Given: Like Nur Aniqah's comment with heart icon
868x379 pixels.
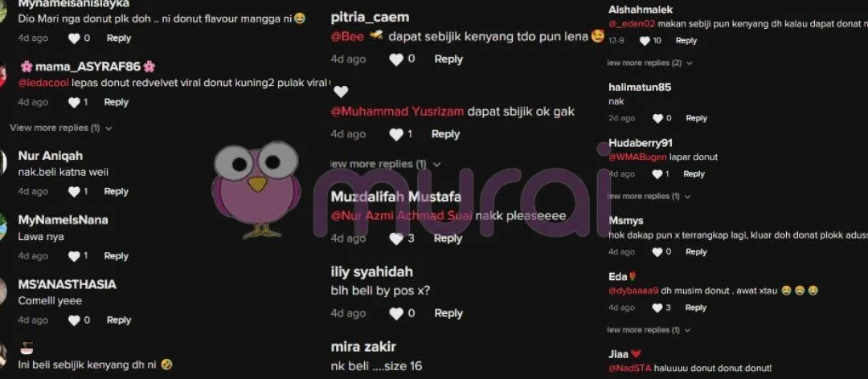Looking at the screenshot, I should pos(74,191).
